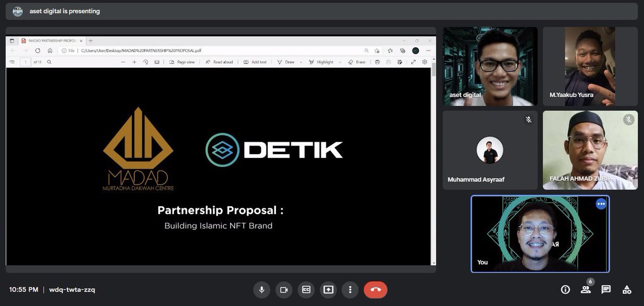Open a new browser tab
The image size is (644, 306).
pos(90,41)
